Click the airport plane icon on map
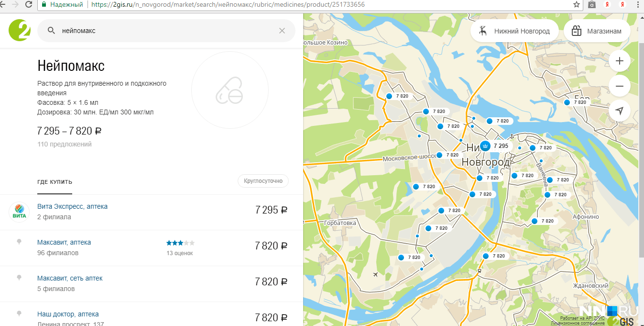The height and width of the screenshot is (326, 644). (x=375, y=275)
